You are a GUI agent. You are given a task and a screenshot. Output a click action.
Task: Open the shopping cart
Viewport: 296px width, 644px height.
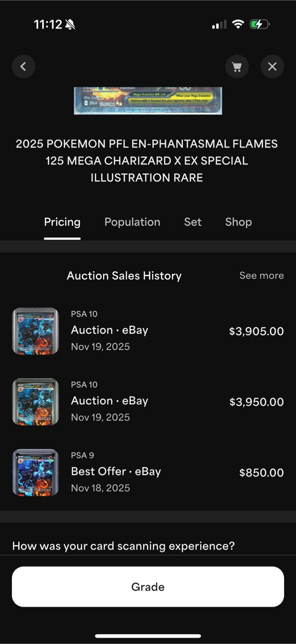[x=237, y=67]
